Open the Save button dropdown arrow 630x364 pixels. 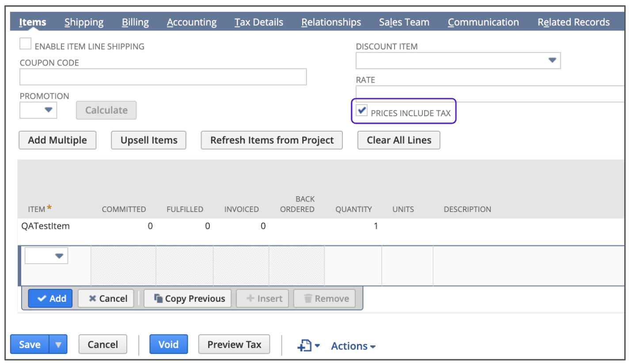[x=58, y=345]
